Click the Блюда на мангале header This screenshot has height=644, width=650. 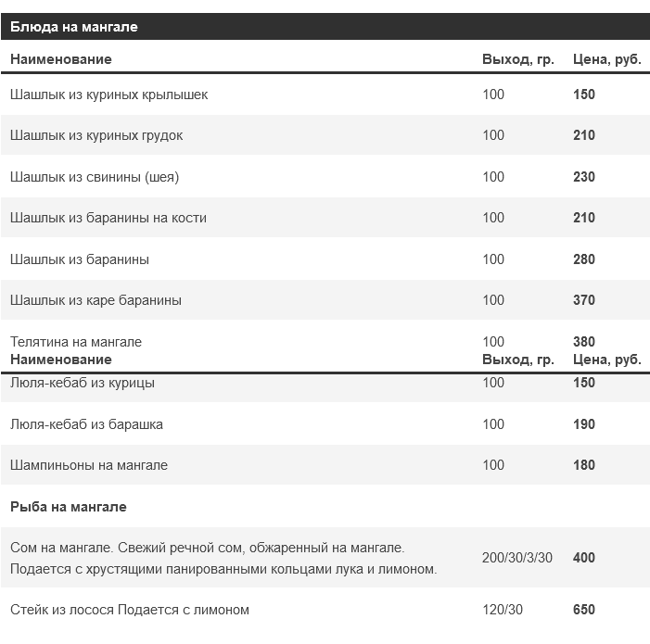74,27
